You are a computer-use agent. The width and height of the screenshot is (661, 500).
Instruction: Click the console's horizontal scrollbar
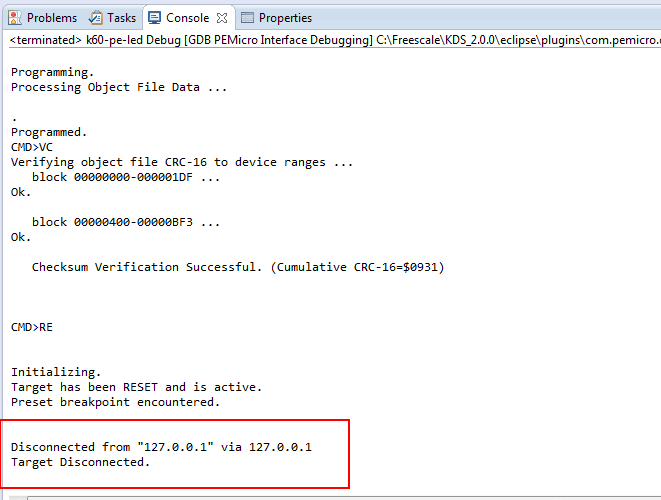click(x=340, y=496)
